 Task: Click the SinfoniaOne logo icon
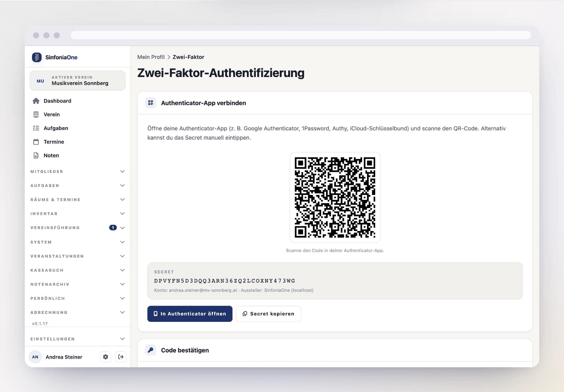[37, 57]
